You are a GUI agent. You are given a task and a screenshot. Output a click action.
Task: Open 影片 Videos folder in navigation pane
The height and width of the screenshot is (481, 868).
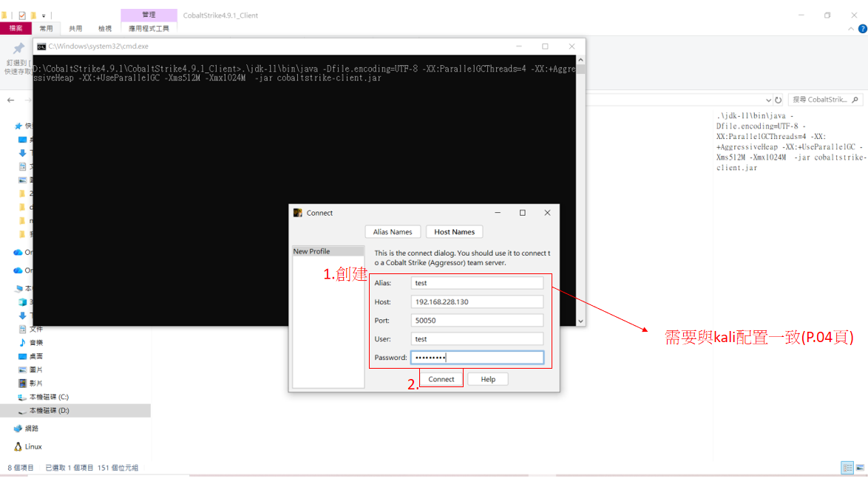coord(36,383)
